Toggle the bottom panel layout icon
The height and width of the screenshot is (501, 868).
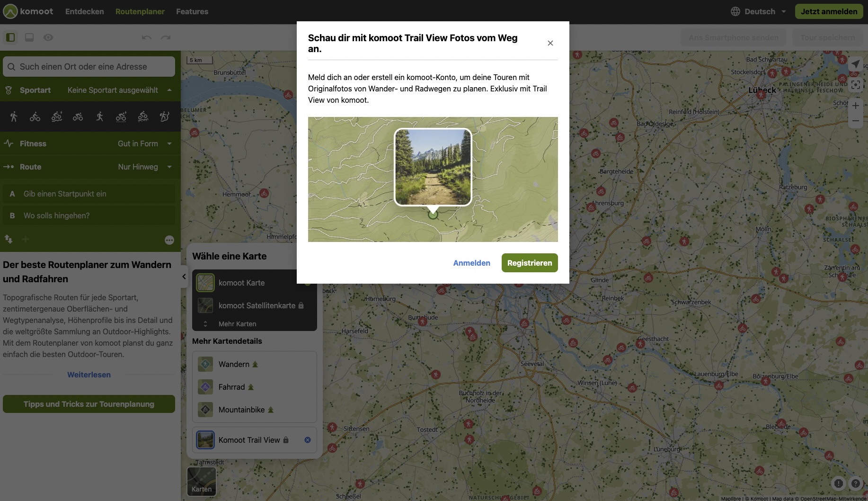coord(29,37)
